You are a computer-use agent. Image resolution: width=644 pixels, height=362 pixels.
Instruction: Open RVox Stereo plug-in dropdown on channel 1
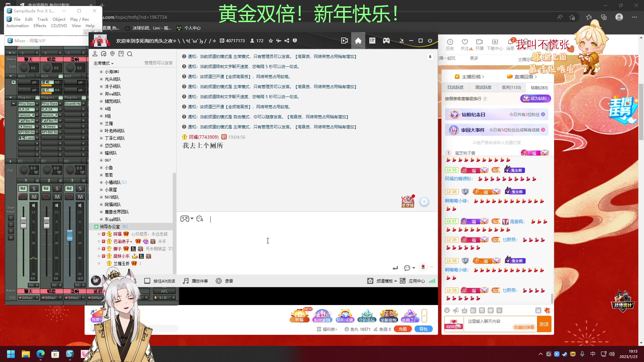[x=37, y=104]
